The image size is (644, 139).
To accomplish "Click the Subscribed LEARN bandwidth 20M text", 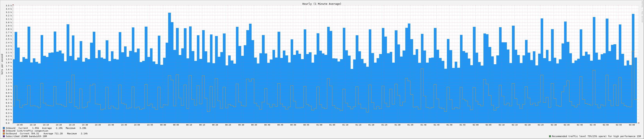I will pyautogui.click(x=26, y=136).
